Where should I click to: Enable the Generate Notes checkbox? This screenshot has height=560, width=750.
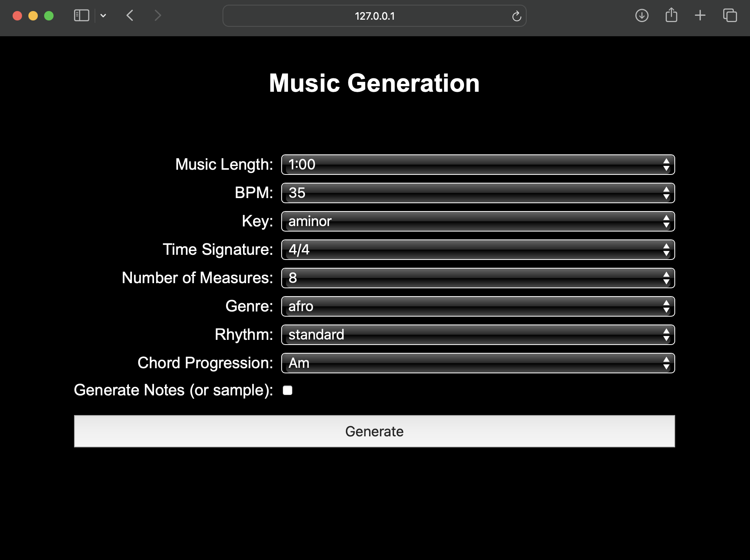[288, 390]
